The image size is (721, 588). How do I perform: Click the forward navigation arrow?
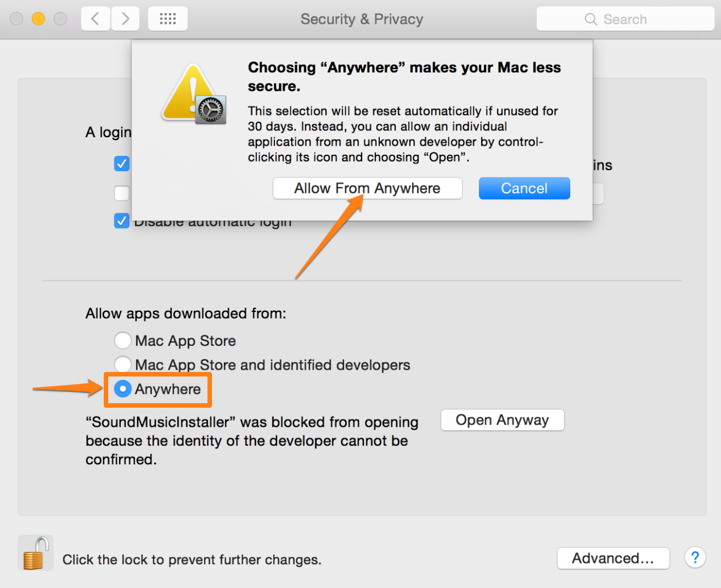(125, 19)
